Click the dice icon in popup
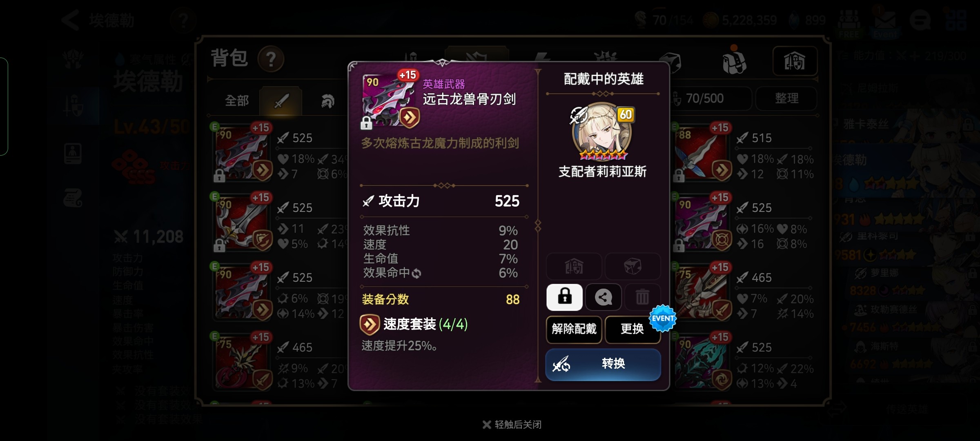The height and width of the screenshot is (441, 980). [x=633, y=266]
